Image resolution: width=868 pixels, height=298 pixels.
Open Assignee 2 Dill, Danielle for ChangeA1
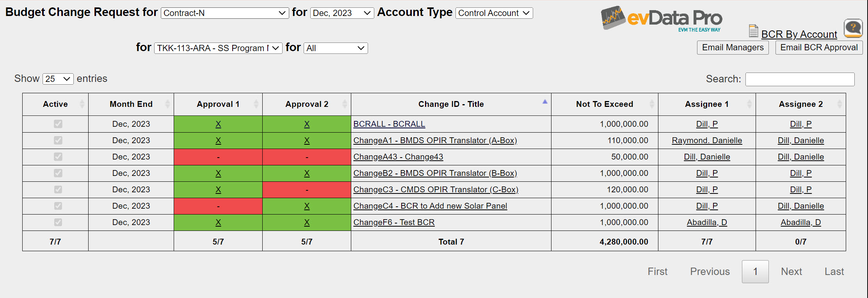point(801,140)
